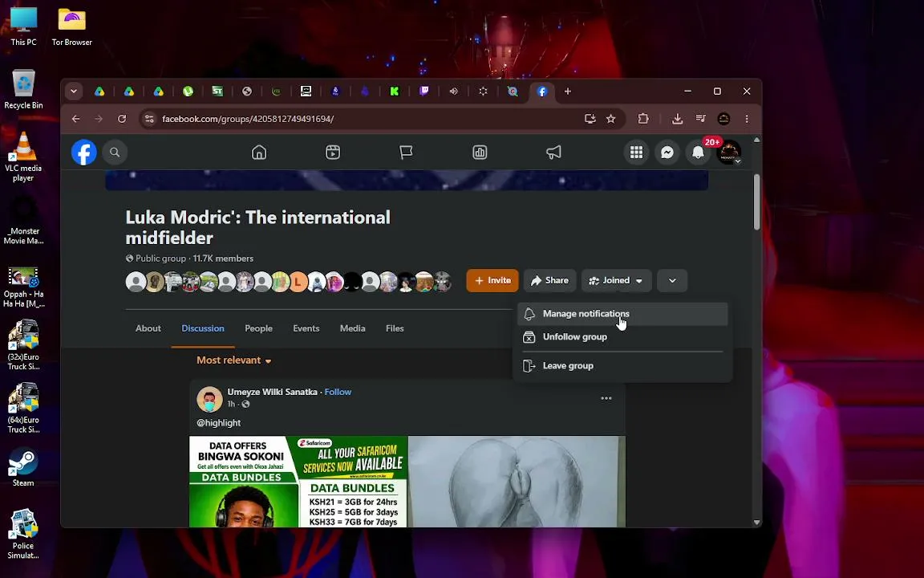Open the Facebook search magnifier
Viewport: 924px width, 578px height.
[x=115, y=153]
